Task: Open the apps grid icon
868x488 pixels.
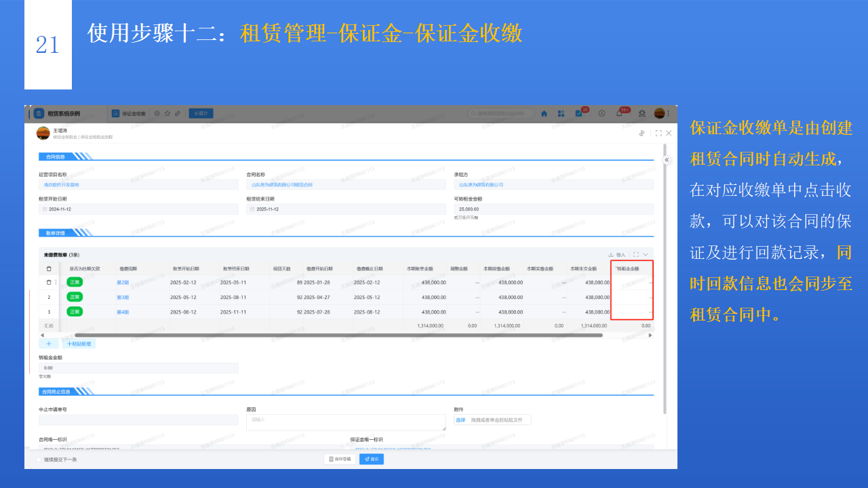Action: [x=561, y=113]
